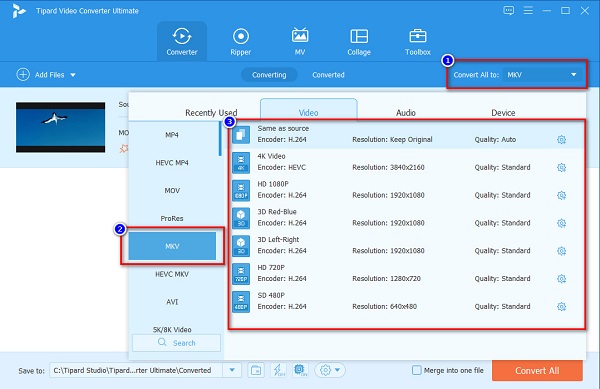Select AVI format
This screenshot has height=389, width=600.
point(172,302)
